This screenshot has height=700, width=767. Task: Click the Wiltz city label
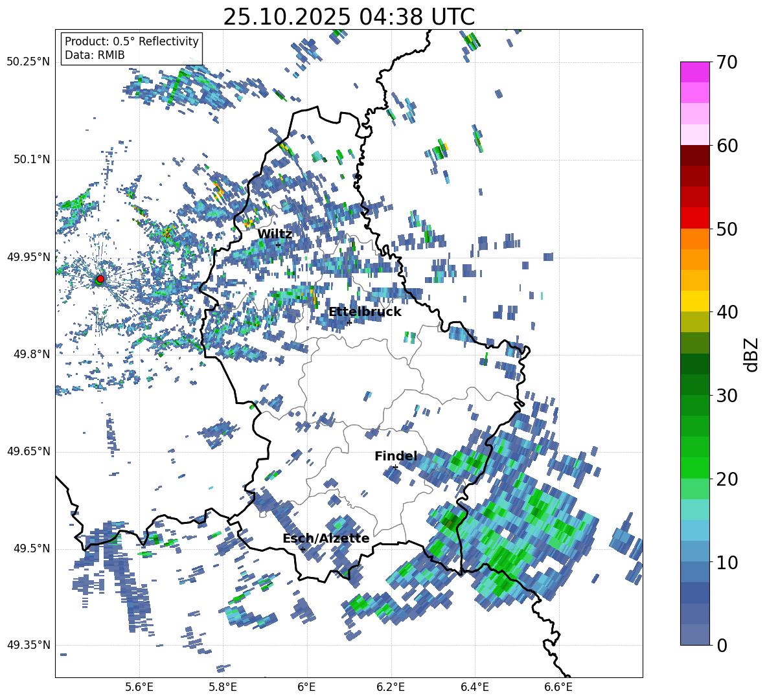pos(275,234)
